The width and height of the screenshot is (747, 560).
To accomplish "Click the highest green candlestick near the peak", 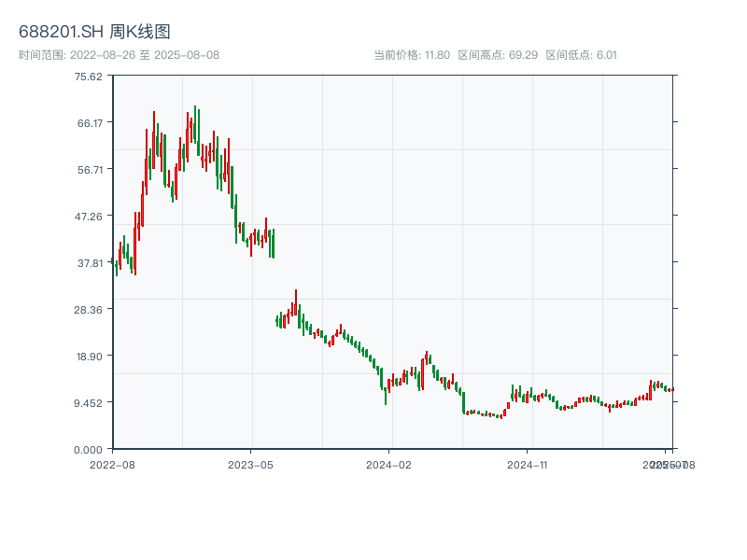I will [194, 121].
